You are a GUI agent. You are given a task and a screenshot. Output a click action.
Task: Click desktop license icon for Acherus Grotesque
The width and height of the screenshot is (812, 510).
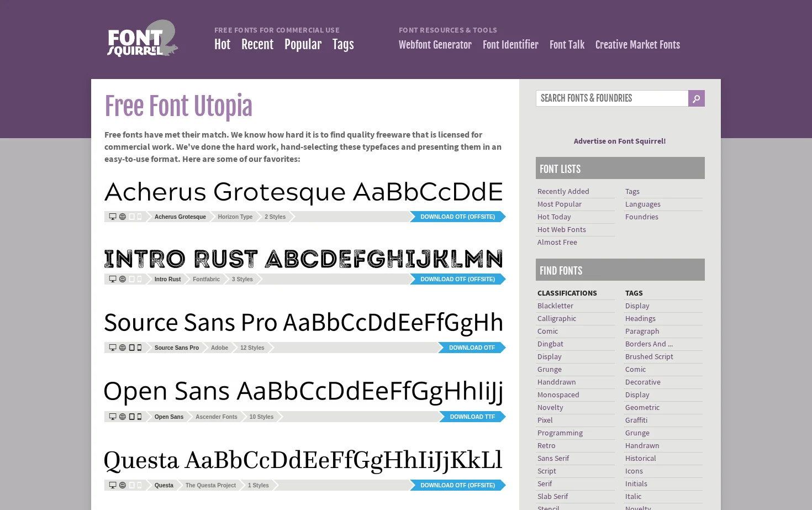(x=113, y=217)
